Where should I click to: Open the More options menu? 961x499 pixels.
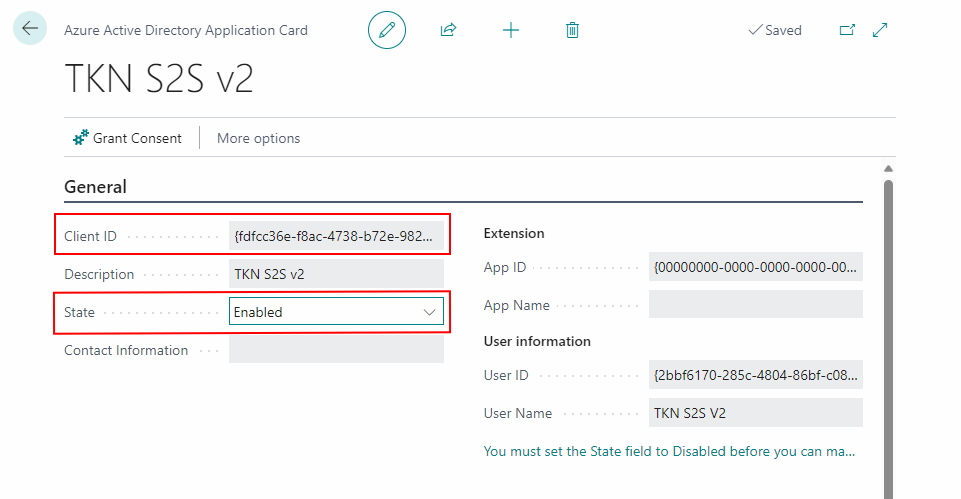click(x=258, y=138)
